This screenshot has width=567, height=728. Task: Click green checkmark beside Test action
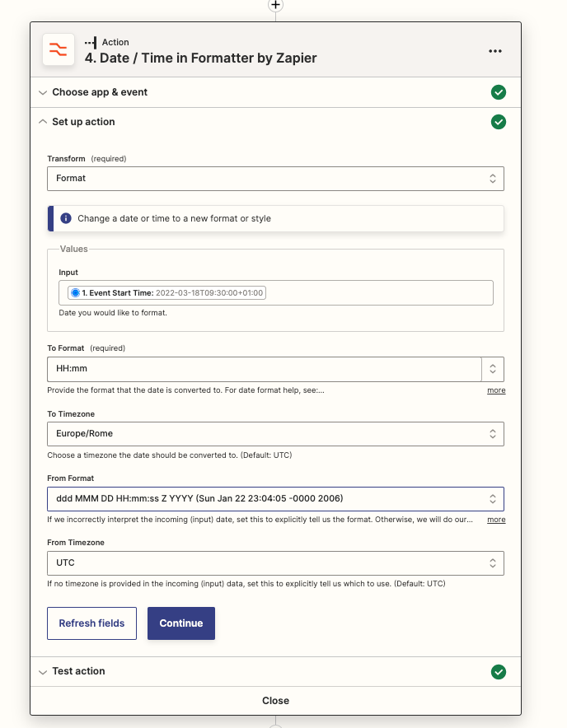[498, 672]
